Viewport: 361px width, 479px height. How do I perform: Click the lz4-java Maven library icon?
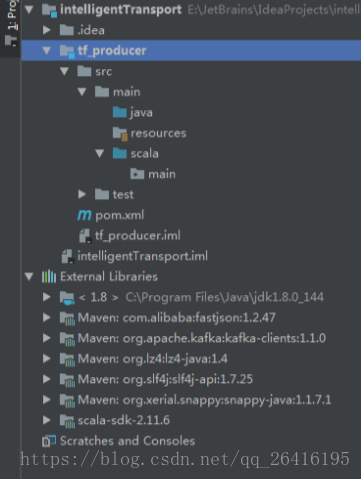[67, 359]
